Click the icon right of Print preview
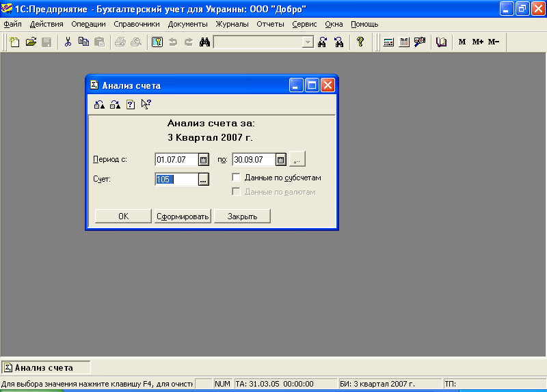This screenshot has width=547, height=392. tap(157, 42)
